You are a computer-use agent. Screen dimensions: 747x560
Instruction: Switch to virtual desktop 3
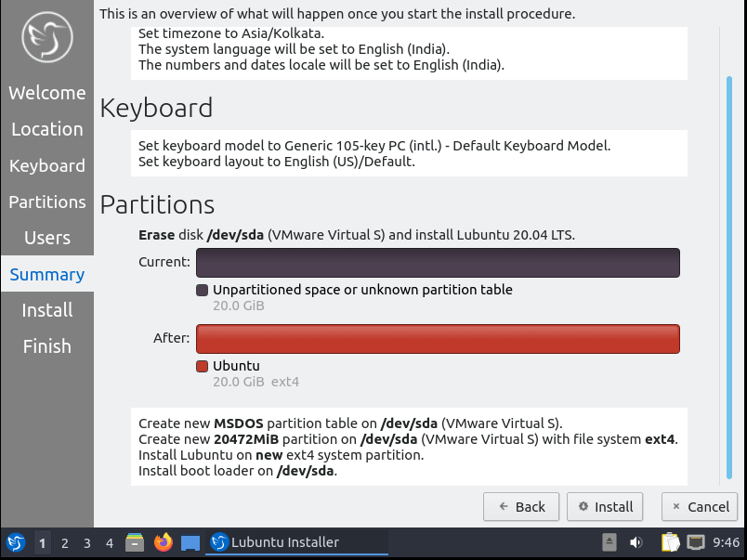pos(87,542)
